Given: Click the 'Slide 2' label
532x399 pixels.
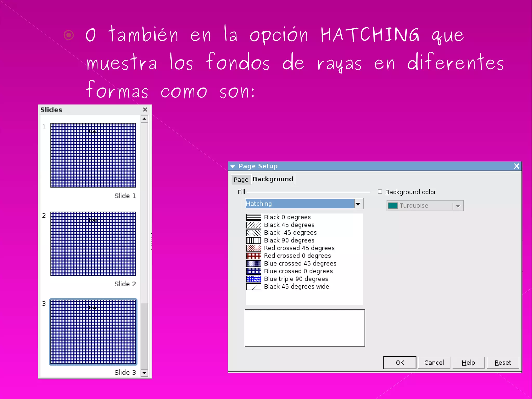Looking at the screenshot, I should [125, 284].
